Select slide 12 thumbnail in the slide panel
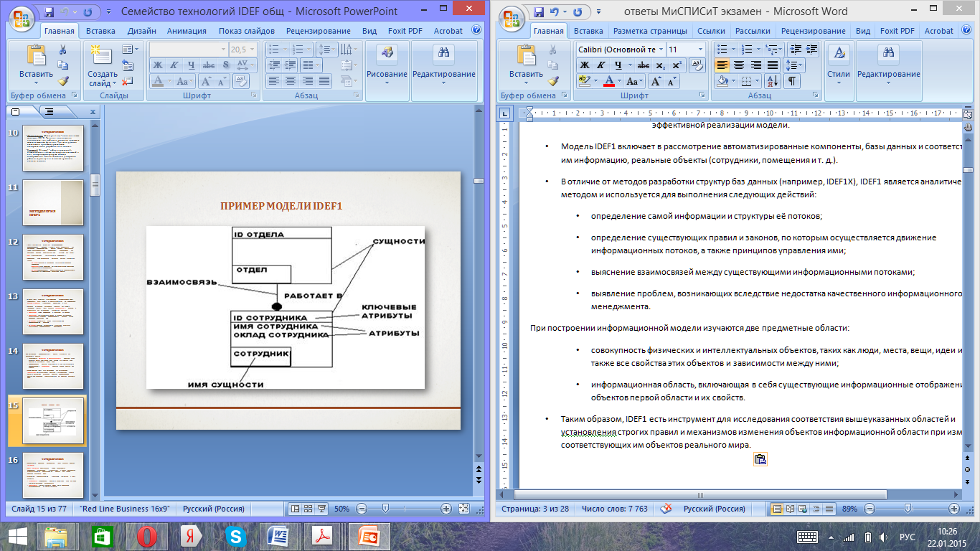Image resolution: width=980 pixels, height=551 pixels. click(53, 256)
